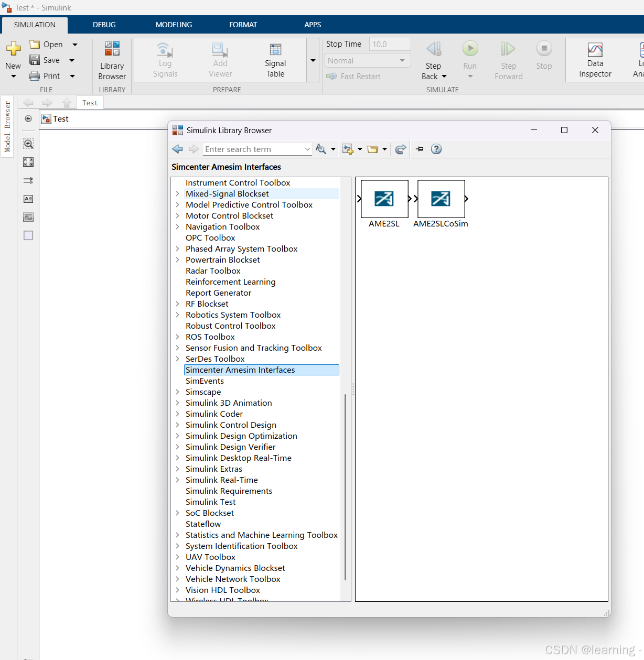Click the annotation text icon in palette
This screenshot has height=660, width=644.
28,199
